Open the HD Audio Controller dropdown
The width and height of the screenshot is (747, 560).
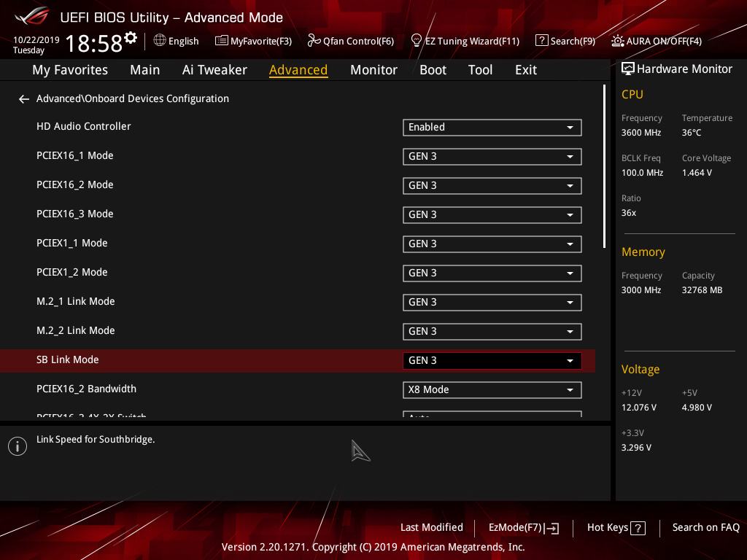pyautogui.click(x=492, y=128)
